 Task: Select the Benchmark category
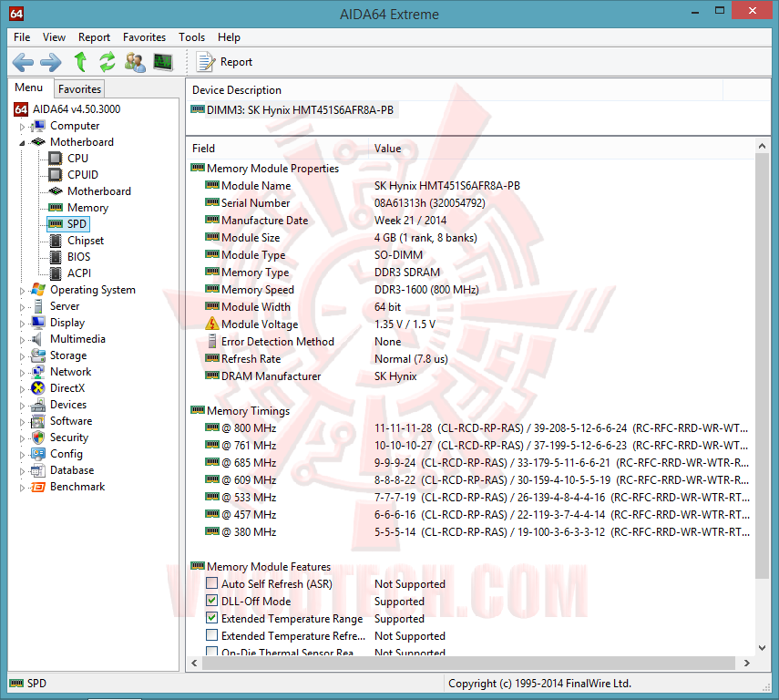[77, 486]
